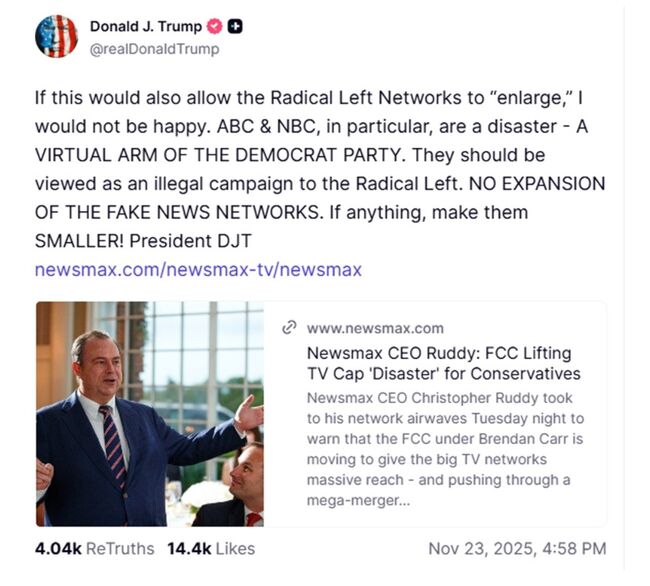Open the @realDonaldTrump handle
The height and width of the screenshot is (586, 650).
coord(154,49)
